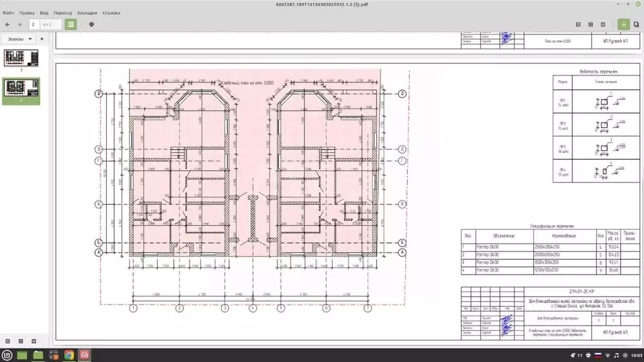Screen dimensions: 644x362
Task: Open Google Chrome from taskbar
Action: 69,355
